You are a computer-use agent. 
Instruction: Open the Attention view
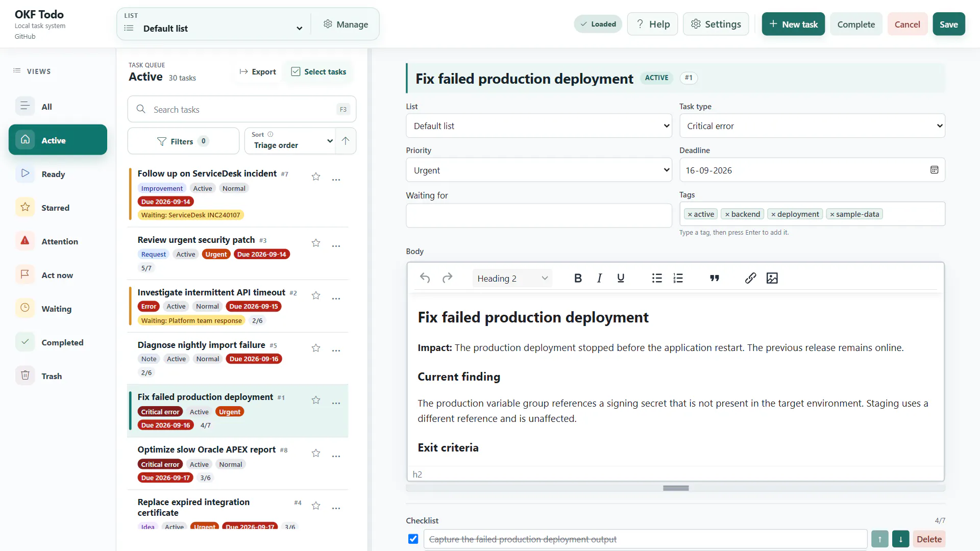58,241
